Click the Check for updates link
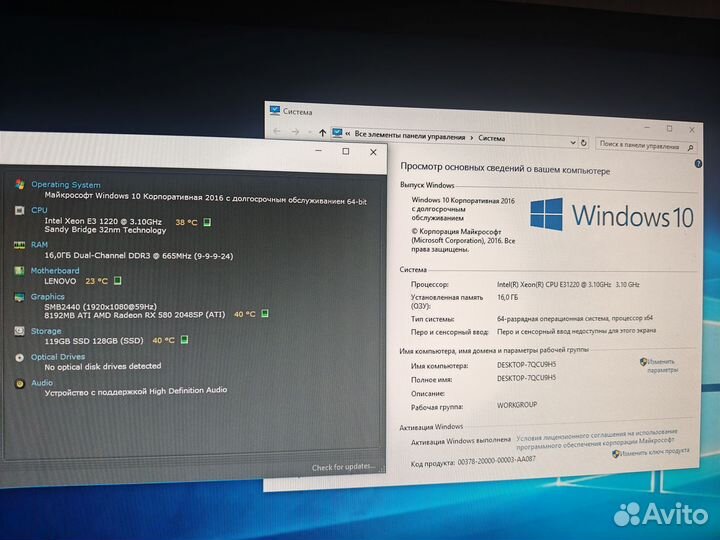This screenshot has width=720, height=540. tap(343, 467)
